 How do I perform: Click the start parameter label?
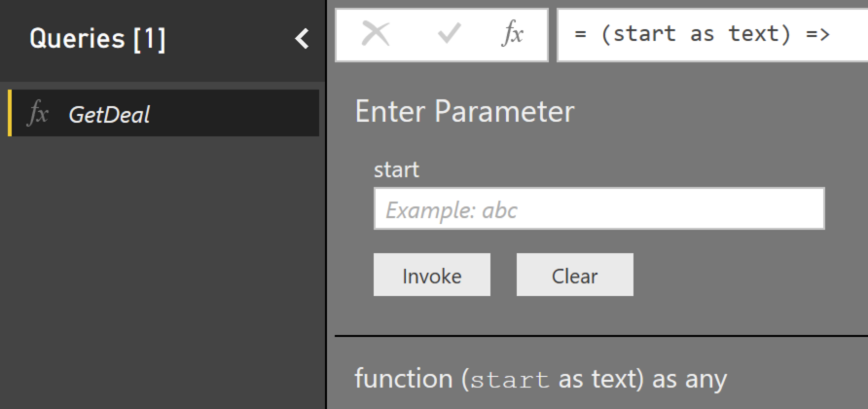point(396,169)
